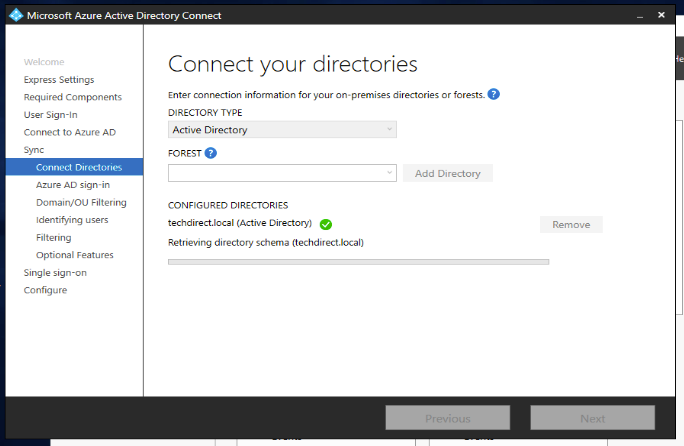The height and width of the screenshot is (446, 684).
Task: Minimize the Azure AD Connect window
Action: click(640, 16)
